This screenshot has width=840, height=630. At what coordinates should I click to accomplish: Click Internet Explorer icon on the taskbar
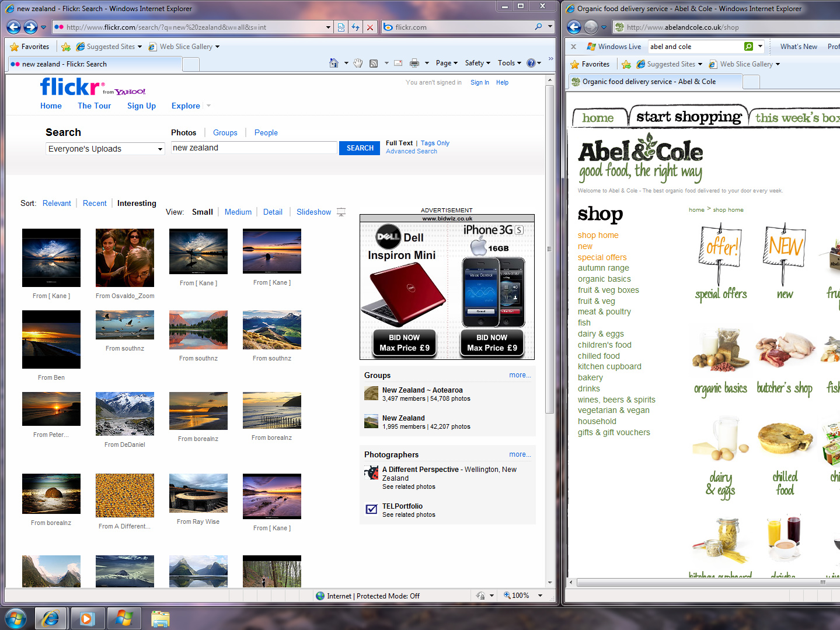pos(51,618)
